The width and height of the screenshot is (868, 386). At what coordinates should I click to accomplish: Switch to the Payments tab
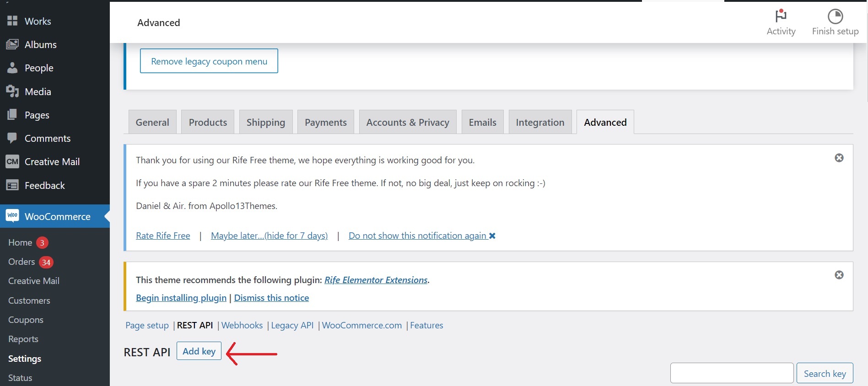click(325, 122)
